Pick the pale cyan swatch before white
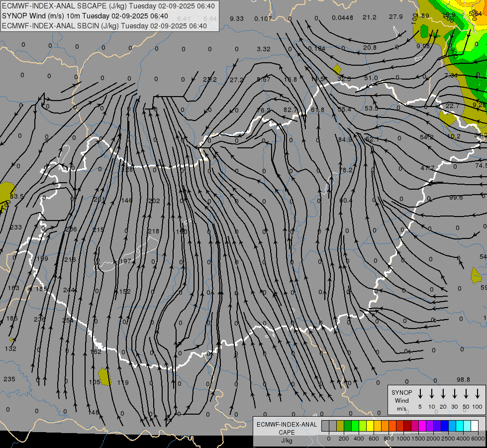This screenshot has height=448, width=487. click(467, 426)
